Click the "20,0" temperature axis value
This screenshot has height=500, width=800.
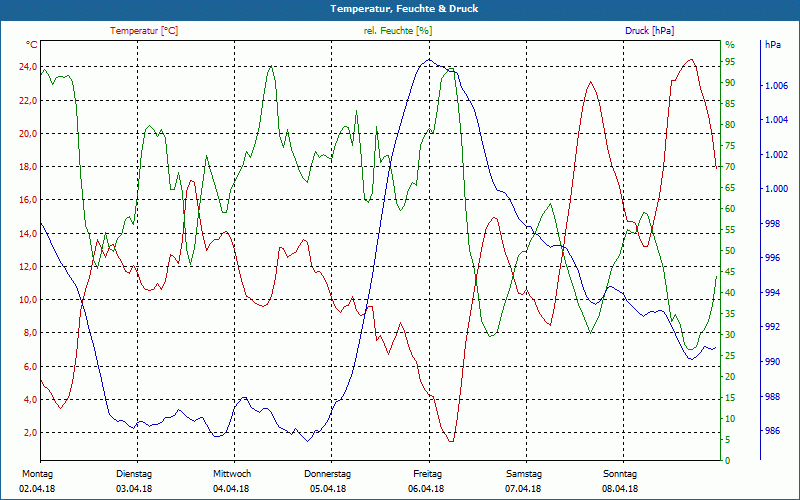pos(29,133)
